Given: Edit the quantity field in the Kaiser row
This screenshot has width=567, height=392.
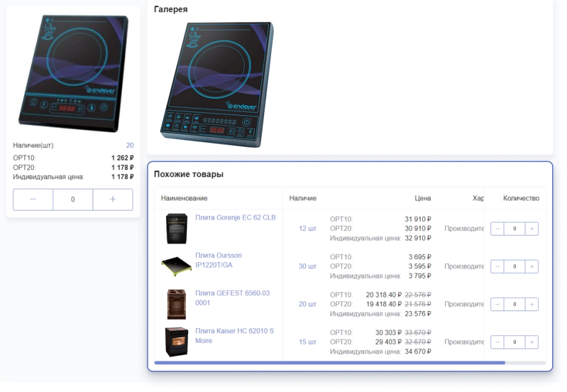Looking at the screenshot, I should click(x=515, y=343).
